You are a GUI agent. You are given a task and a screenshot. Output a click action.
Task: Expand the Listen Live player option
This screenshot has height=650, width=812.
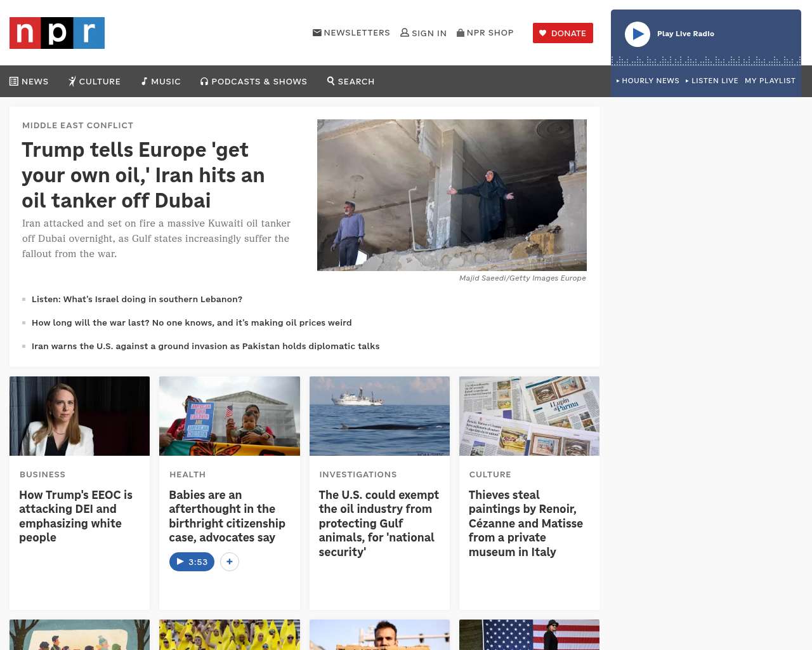click(x=712, y=81)
